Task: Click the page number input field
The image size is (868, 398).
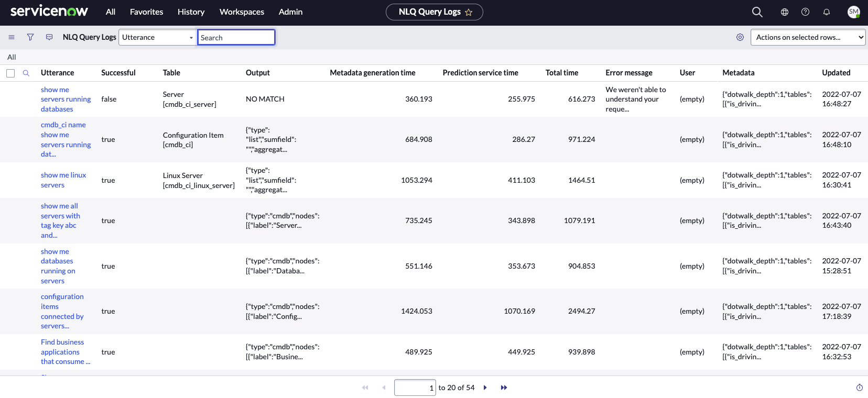Action: [x=415, y=388]
